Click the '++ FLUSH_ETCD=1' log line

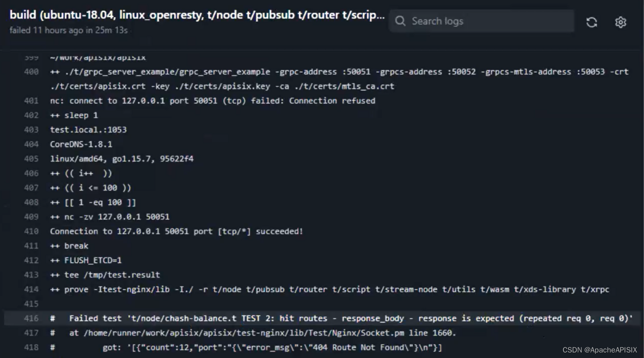pos(86,260)
